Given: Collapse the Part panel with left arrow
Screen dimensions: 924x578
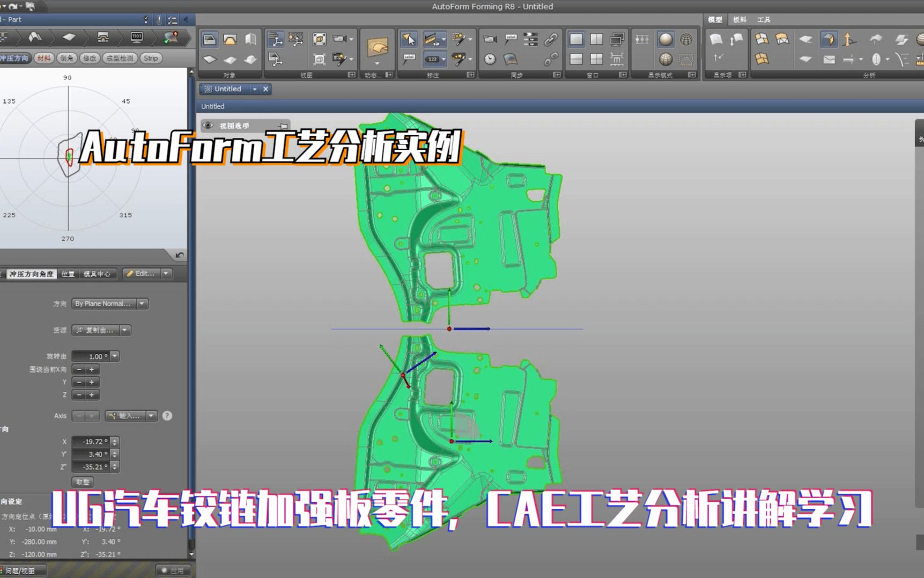Looking at the screenshot, I should pos(186,19).
